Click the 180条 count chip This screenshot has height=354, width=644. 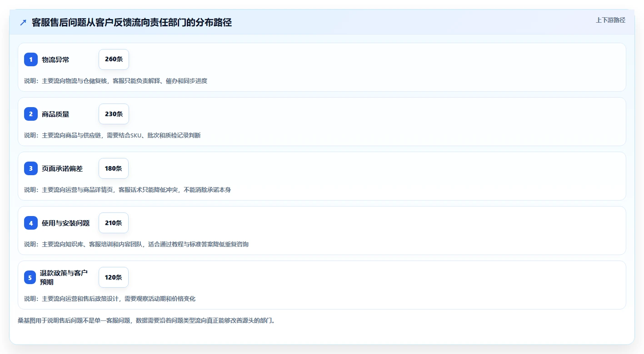114,168
